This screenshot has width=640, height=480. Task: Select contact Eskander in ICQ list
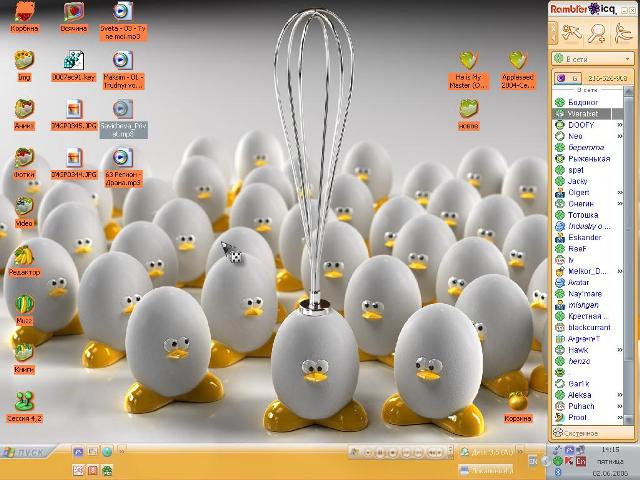tap(588, 237)
